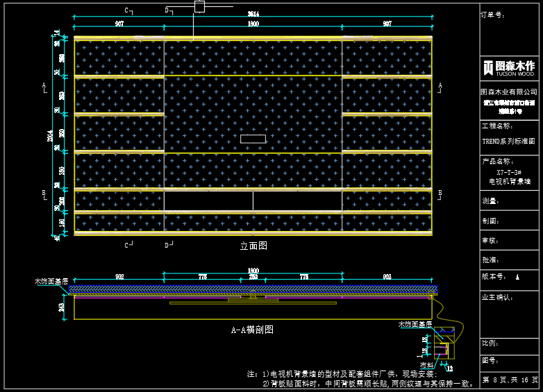Click the 订单号 field in title block

[492, 15]
